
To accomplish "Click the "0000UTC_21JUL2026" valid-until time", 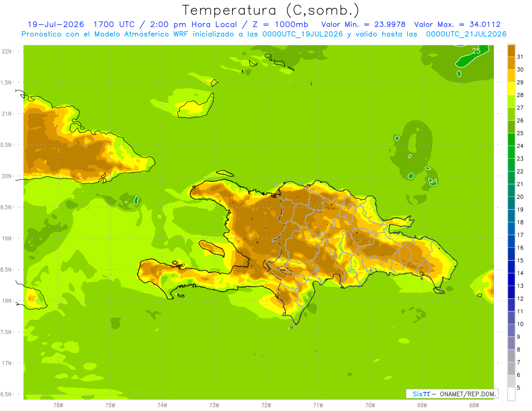I will pyautogui.click(x=466, y=34).
